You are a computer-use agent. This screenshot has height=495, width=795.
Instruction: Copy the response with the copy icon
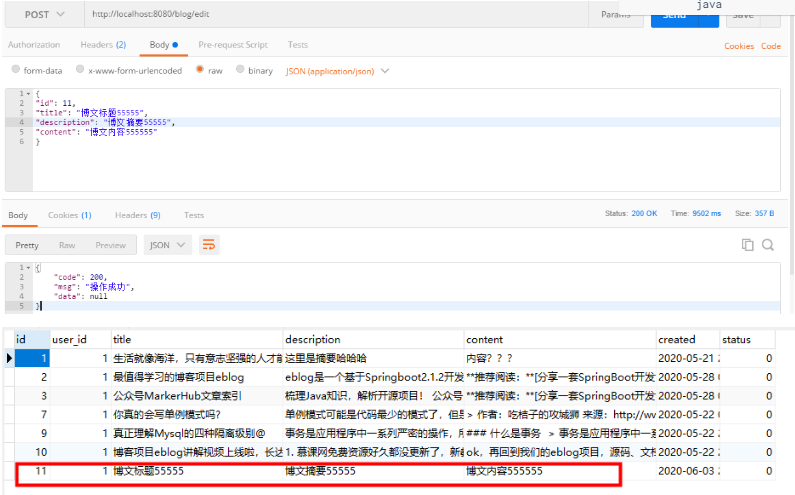pos(747,245)
